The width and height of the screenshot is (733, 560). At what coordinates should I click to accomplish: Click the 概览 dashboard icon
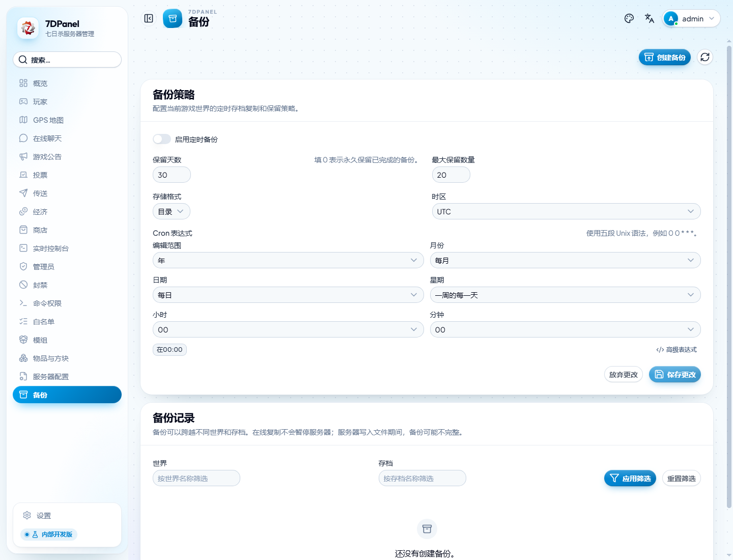[23, 83]
